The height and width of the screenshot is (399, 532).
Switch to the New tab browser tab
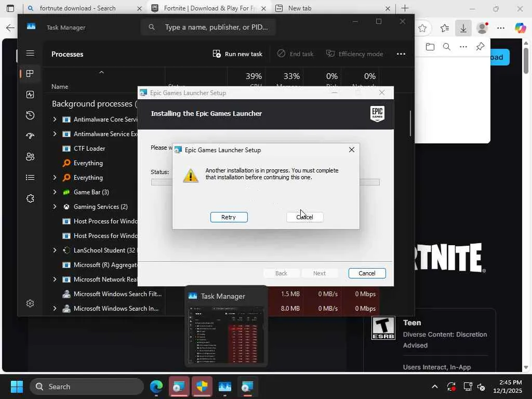click(300, 8)
